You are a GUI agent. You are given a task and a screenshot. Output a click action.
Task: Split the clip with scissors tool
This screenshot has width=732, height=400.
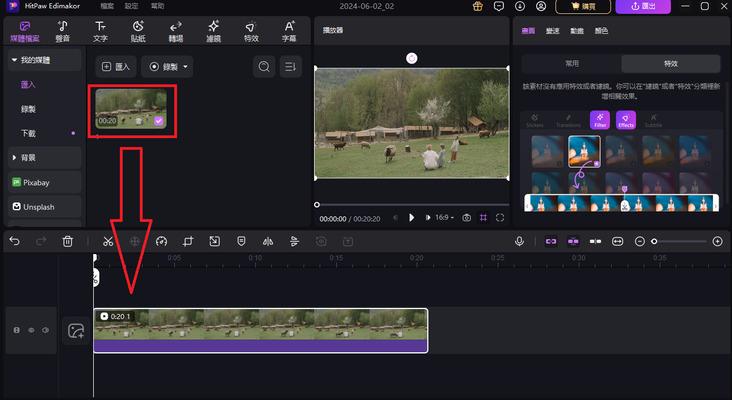108,241
